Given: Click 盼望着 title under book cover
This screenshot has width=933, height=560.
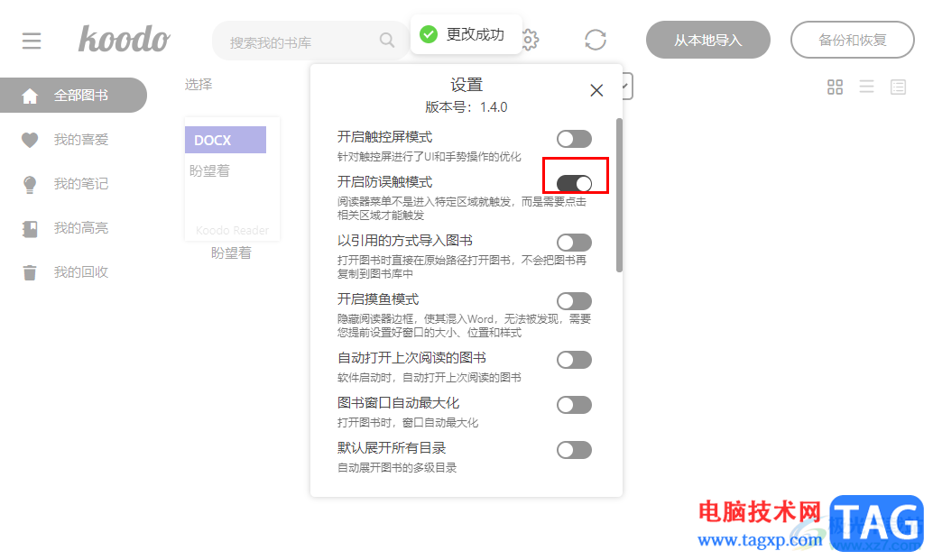Looking at the screenshot, I should click(x=232, y=253).
